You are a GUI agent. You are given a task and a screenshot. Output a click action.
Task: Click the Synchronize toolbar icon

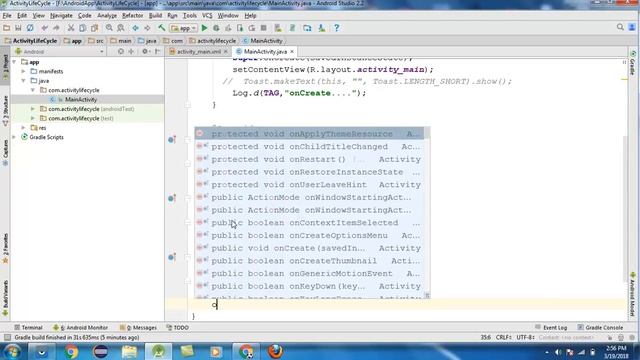click(x=30, y=28)
